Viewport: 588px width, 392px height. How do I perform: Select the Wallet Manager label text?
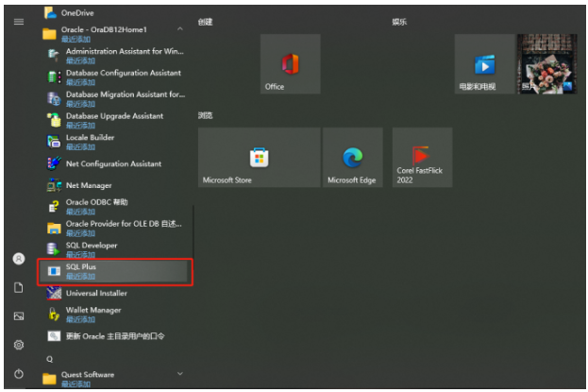click(93, 310)
